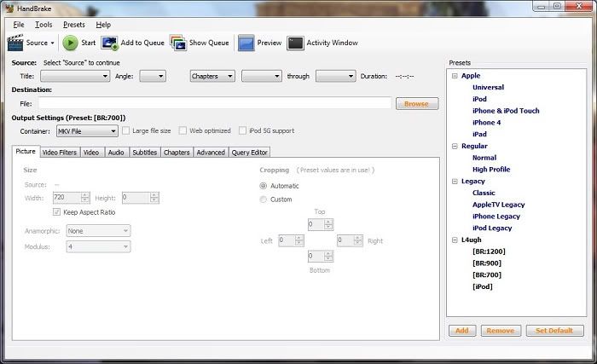
Task: Open the Tools menu
Action: (43, 25)
